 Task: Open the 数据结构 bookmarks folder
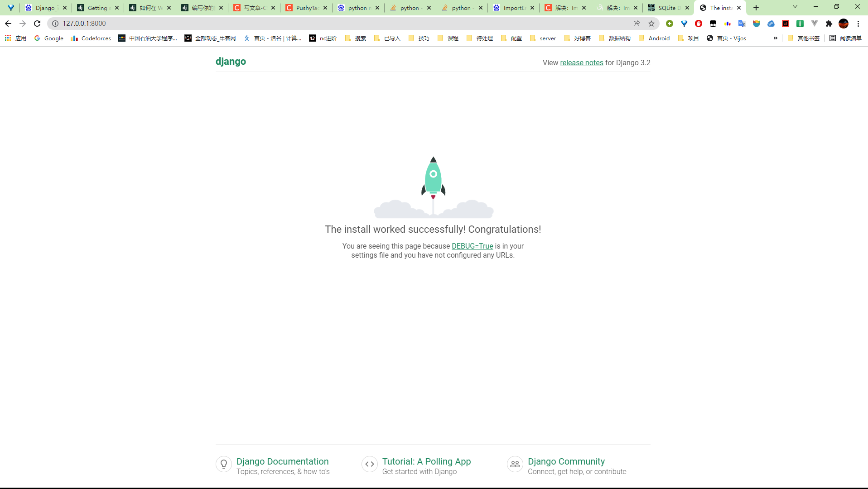[615, 38]
